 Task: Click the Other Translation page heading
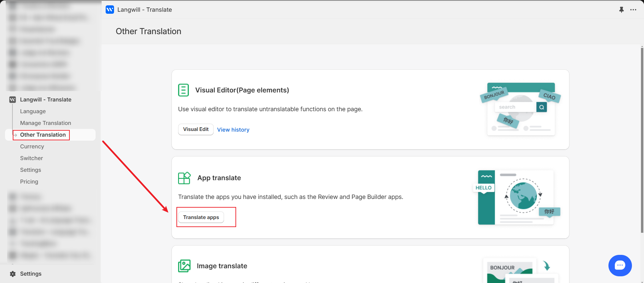pyautogui.click(x=149, y=31)
